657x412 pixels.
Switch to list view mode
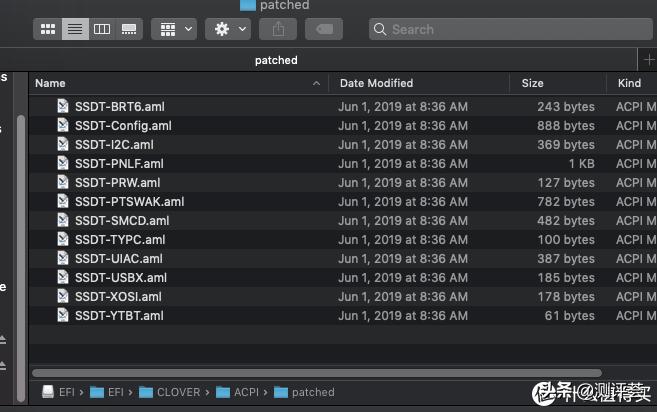click(74, 29)
